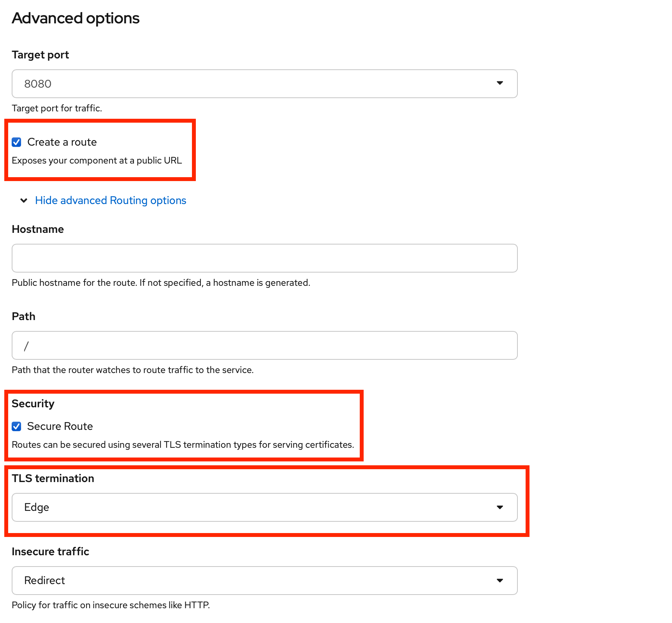
Task: Click inside the Hostname input field
Action: coord(264,258)
